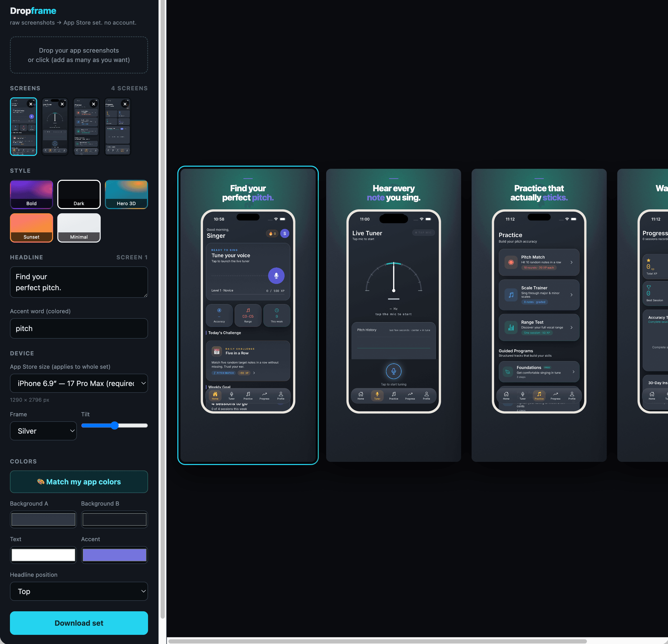The image size is (668, 644).
Task: Click the Home tab icon in first preview
Action: pyautogui.click(x=215, y=394)
